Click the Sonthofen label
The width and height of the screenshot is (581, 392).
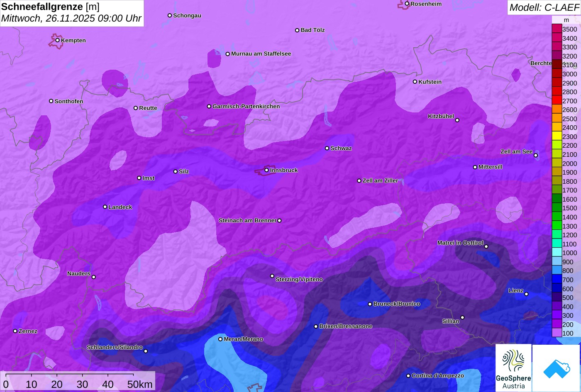(x=69, y=101)
